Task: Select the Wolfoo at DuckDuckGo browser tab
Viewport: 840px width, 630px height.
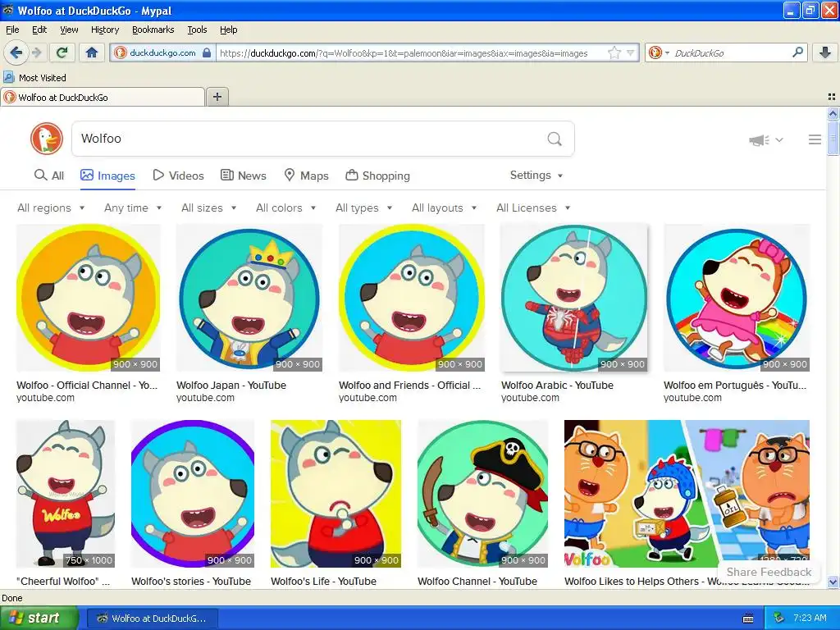Action: [103, 97]
